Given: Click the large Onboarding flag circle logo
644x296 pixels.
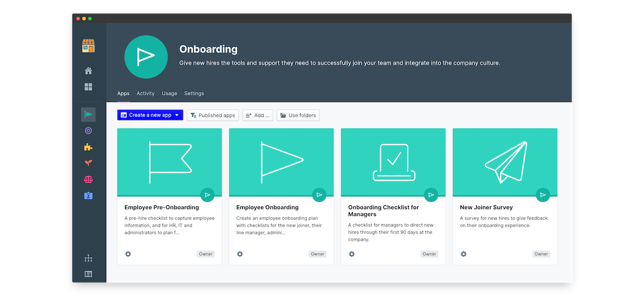Looking at the screenshot, I should 147,57.
